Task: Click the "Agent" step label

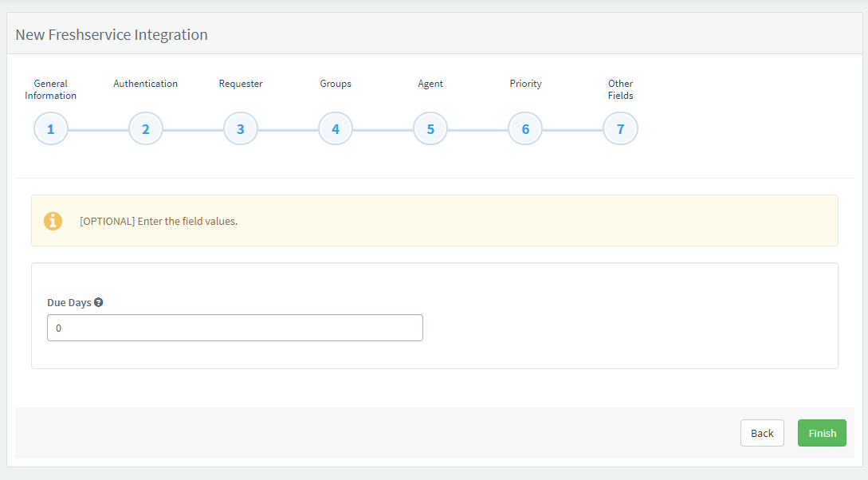Action: click(x=430, y=84)
